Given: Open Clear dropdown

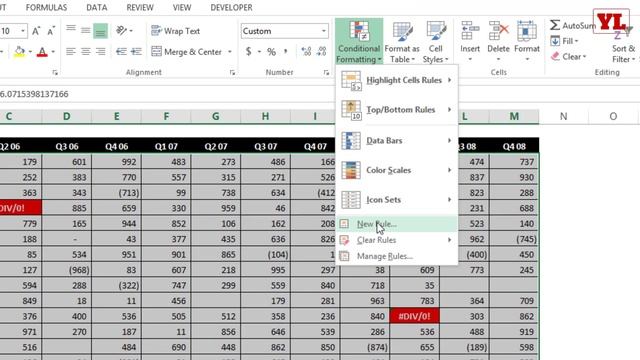Looking at the screenshot, I should click(568, 56).
